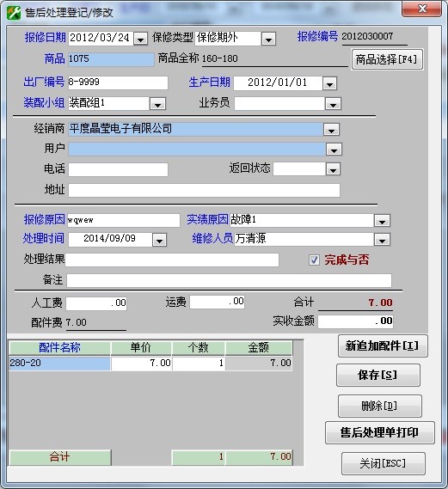Click the 商品选择[F4] button

click(x=387, y=59)
